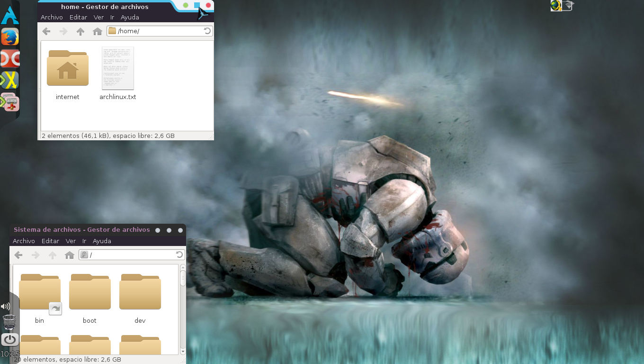
Task: Click the yellow X dock launcher
Action: click(9, 80)
